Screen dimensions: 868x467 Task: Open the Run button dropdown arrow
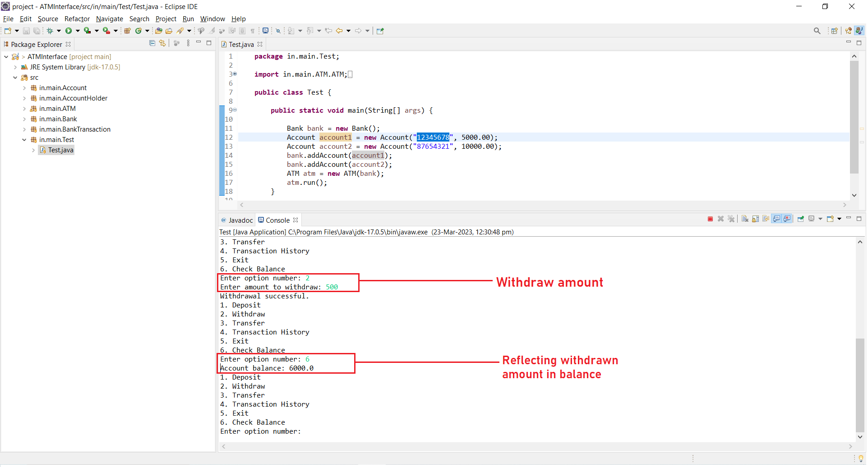pos(78,31)
